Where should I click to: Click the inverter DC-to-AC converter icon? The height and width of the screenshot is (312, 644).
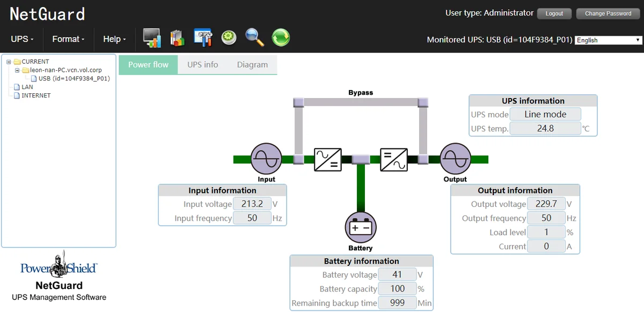click(394, 159)
